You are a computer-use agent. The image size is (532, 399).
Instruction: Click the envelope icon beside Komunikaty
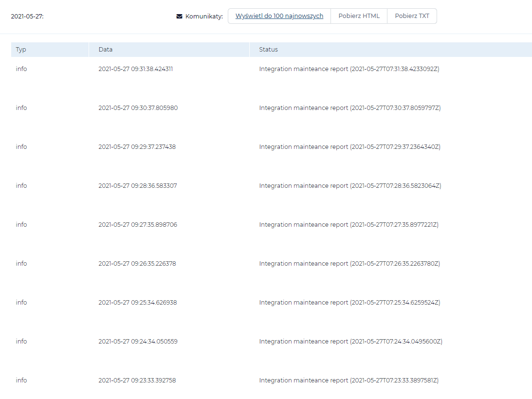click(x=180, y=16)
